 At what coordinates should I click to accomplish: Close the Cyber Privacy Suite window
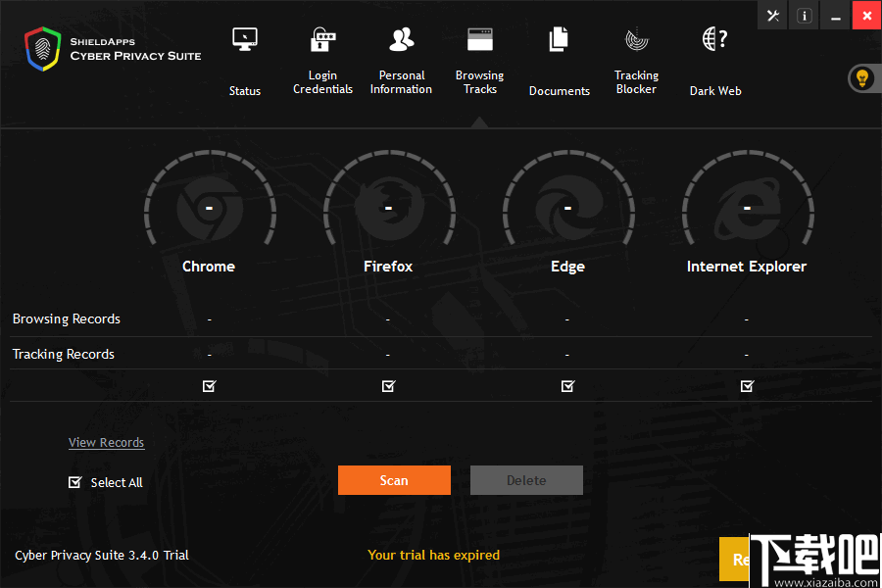click(867, 16)
